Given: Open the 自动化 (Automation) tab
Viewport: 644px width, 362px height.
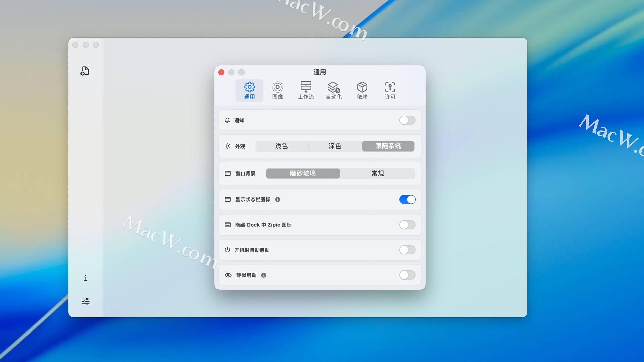Looking at the screenshot, I should (334, 90).
